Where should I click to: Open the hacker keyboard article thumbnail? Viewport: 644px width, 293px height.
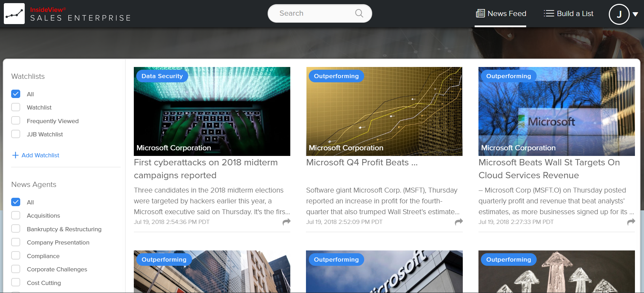(212, 111)
